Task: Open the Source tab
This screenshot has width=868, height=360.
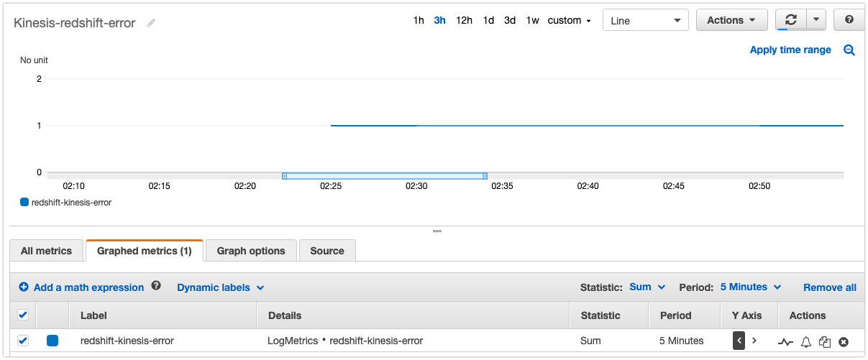Action: coord(327,251)
